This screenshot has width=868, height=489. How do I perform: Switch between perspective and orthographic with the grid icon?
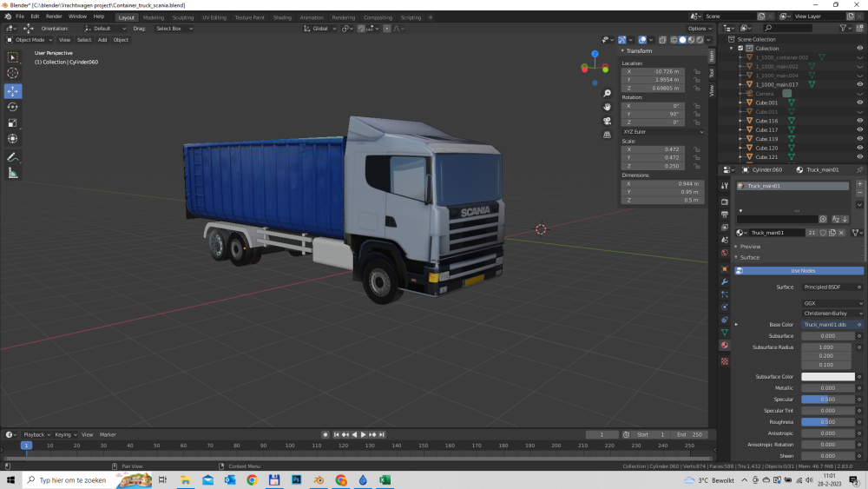pyautogui.click(x=607, y=135)
